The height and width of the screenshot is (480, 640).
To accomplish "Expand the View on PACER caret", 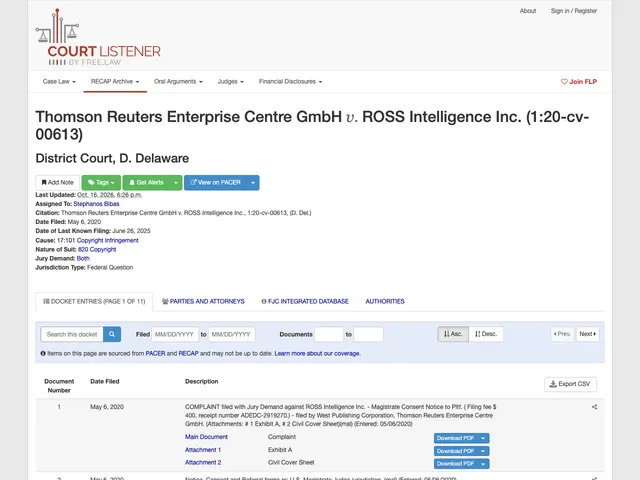I will point(253,182).
